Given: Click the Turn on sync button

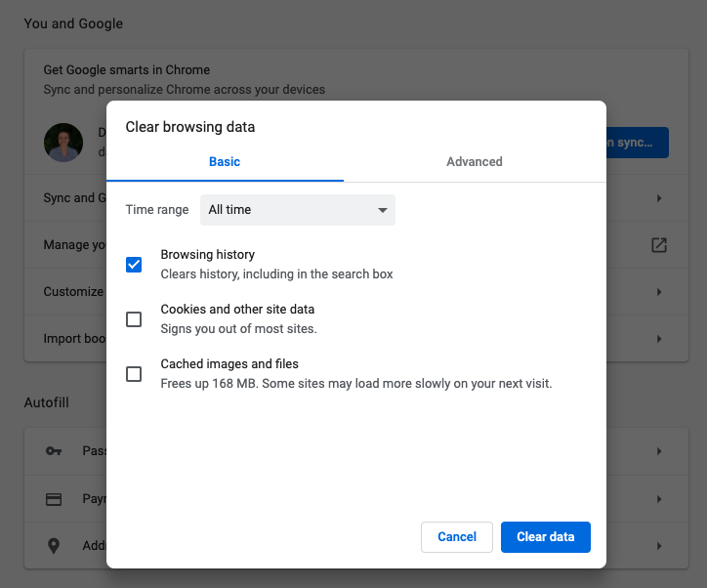Looking at the screenshot, I should coord(638,143).
